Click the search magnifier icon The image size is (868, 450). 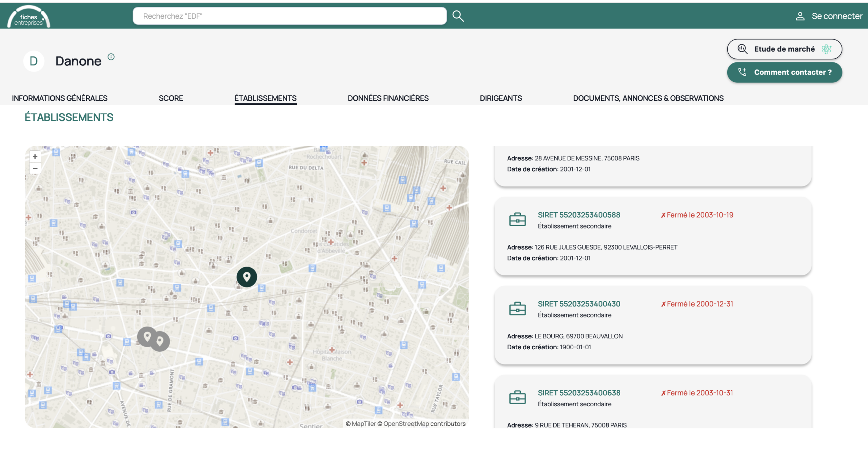tap(458, 16)
